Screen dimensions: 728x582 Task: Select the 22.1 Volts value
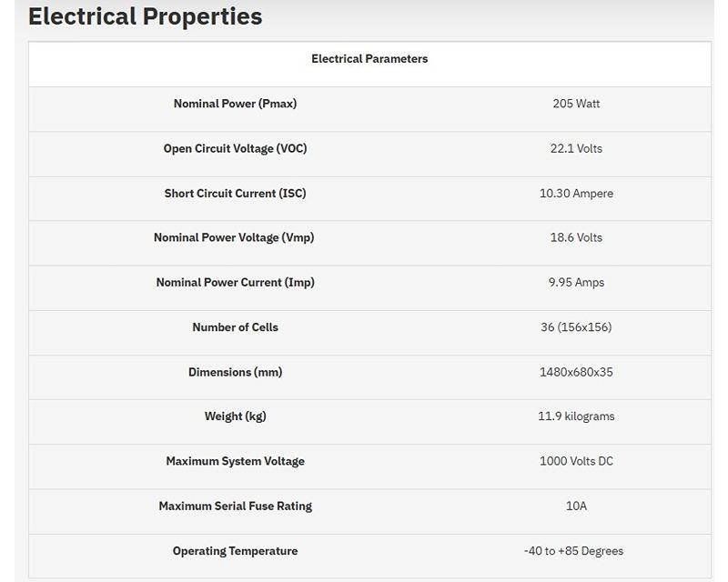pos(576,148)
